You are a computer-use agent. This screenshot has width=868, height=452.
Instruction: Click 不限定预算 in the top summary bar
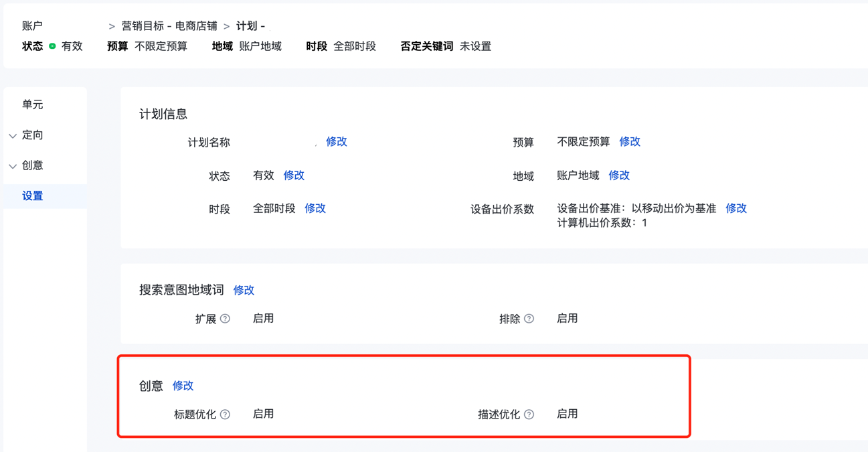click(x=161, y=46)
